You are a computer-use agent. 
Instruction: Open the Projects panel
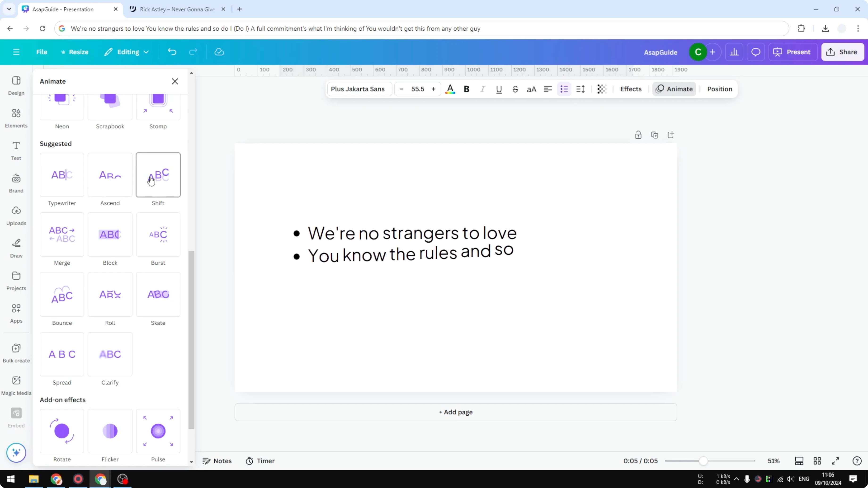16,281
